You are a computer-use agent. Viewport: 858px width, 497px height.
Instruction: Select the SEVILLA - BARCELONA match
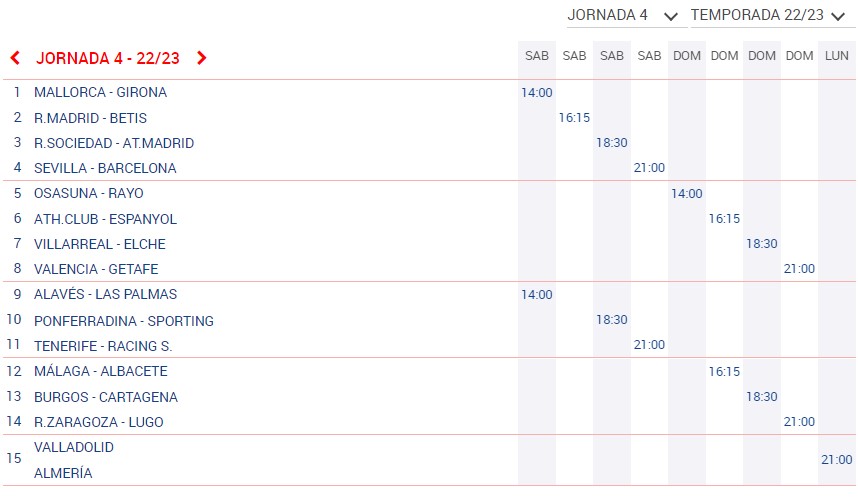[105, 169]
